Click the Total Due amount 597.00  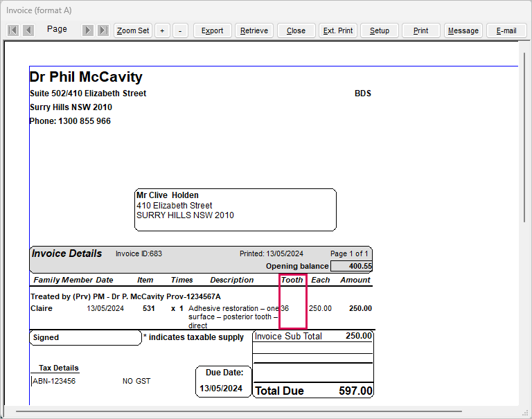[355, 391]
